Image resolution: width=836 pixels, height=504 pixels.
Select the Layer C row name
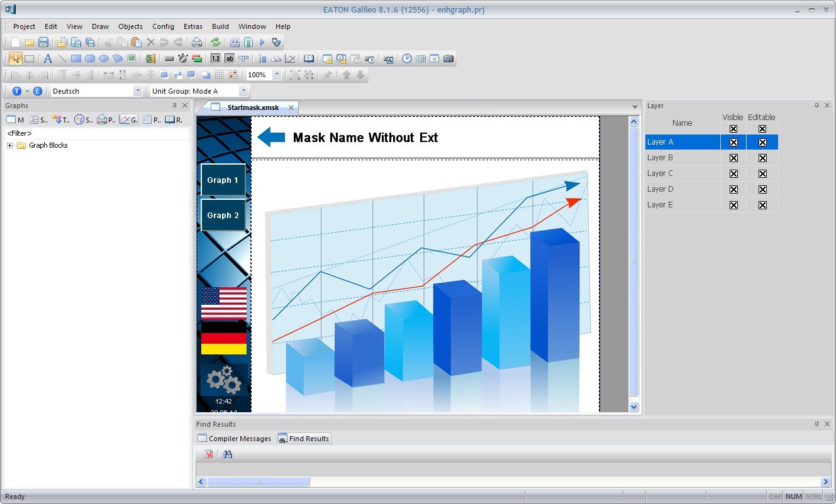660,173
